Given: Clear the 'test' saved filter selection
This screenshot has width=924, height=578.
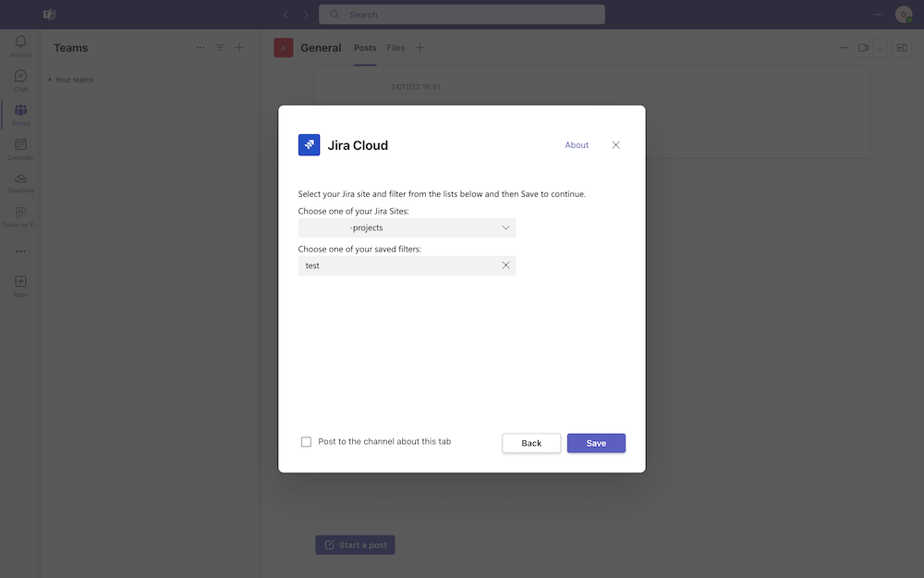Looking at the screenshot, I should [505, 265].
